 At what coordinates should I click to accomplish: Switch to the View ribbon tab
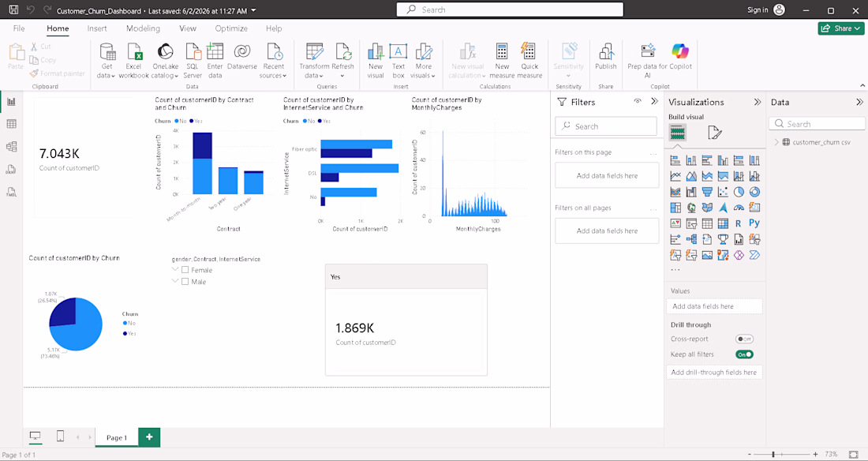(188, 28)
